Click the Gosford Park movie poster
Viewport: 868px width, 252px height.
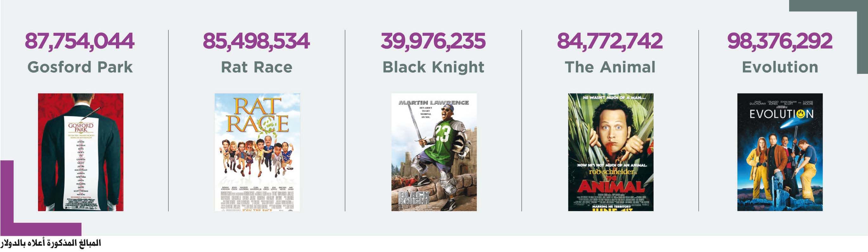[x=80, y=152]
